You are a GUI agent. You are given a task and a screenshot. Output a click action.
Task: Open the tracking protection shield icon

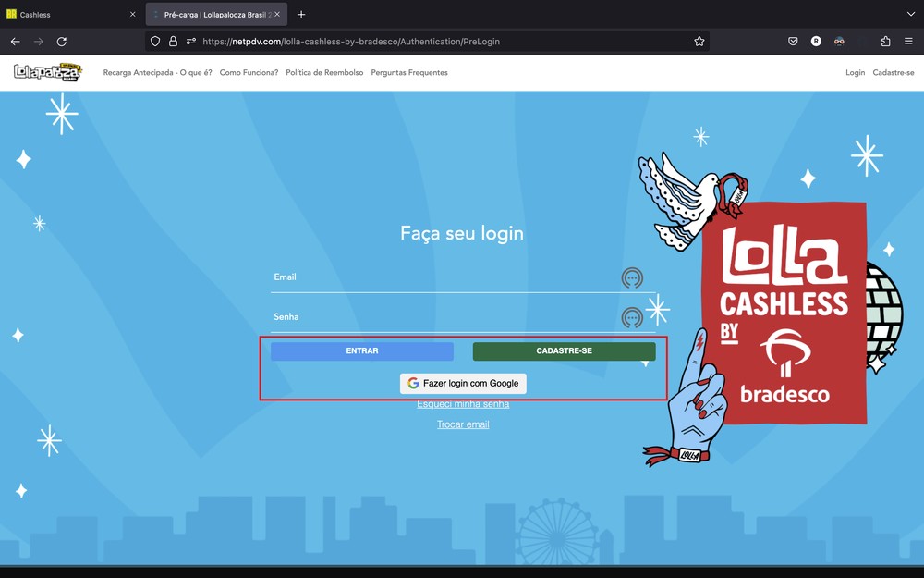(x=154, y=41)
